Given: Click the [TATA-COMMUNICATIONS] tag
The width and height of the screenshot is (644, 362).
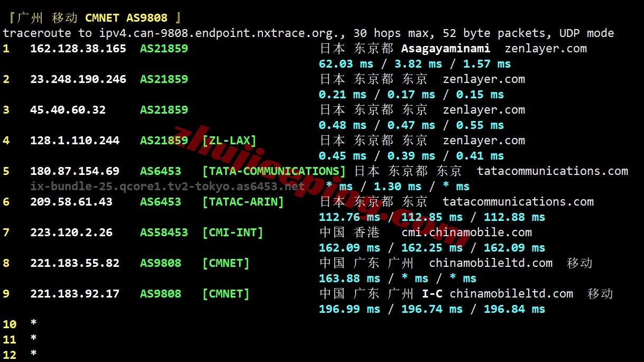Looking at the screenshot, I should [x=274, y=171].
